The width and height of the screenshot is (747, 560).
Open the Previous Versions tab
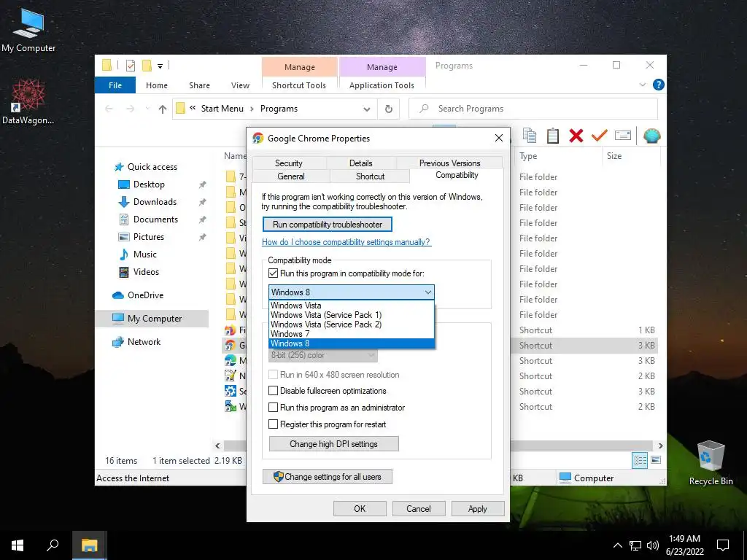(x=449, y=163)
